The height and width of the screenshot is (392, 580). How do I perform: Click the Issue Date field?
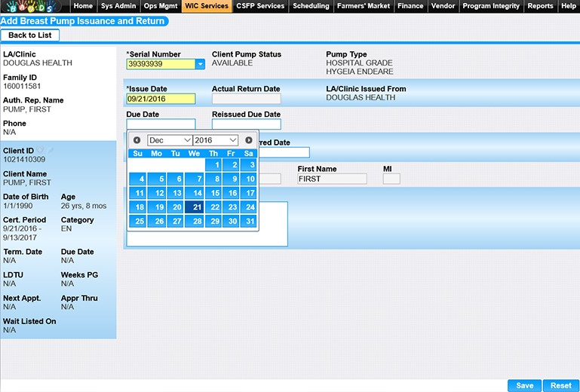click(x=161, y=99)
